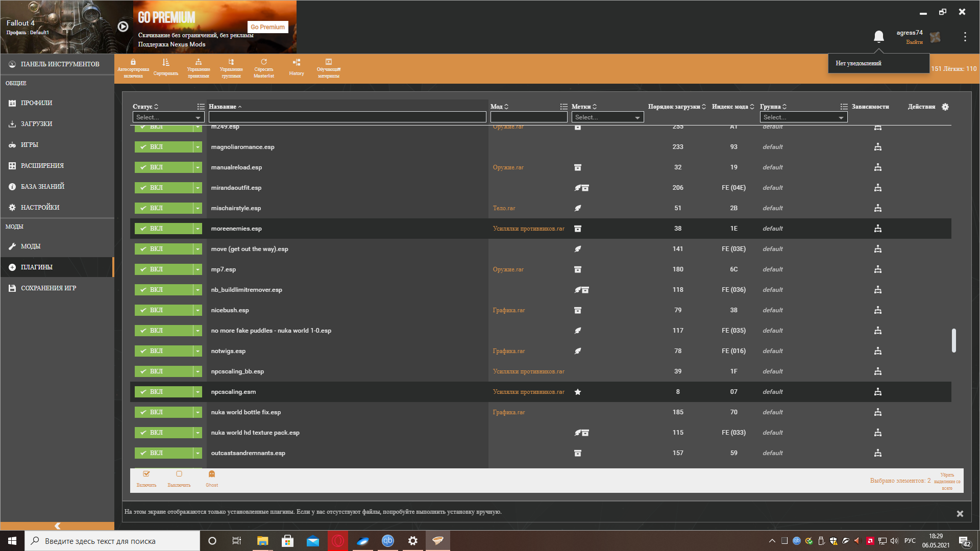Open the Статус filter Select dropdown
Screen dimensions: 980x551
[x=168, y=117]
